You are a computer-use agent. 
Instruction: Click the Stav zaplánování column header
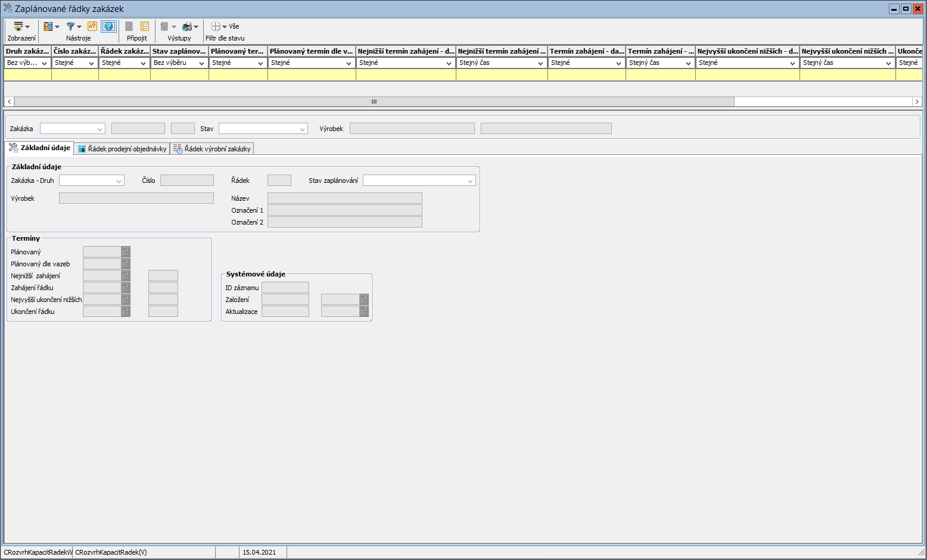point(179,51)
